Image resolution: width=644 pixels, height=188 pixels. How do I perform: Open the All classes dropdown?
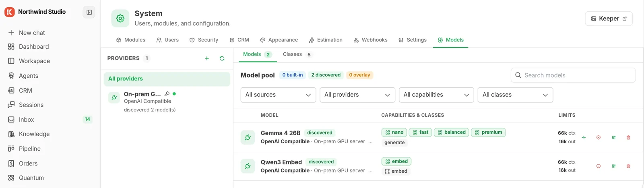(515, 95)
